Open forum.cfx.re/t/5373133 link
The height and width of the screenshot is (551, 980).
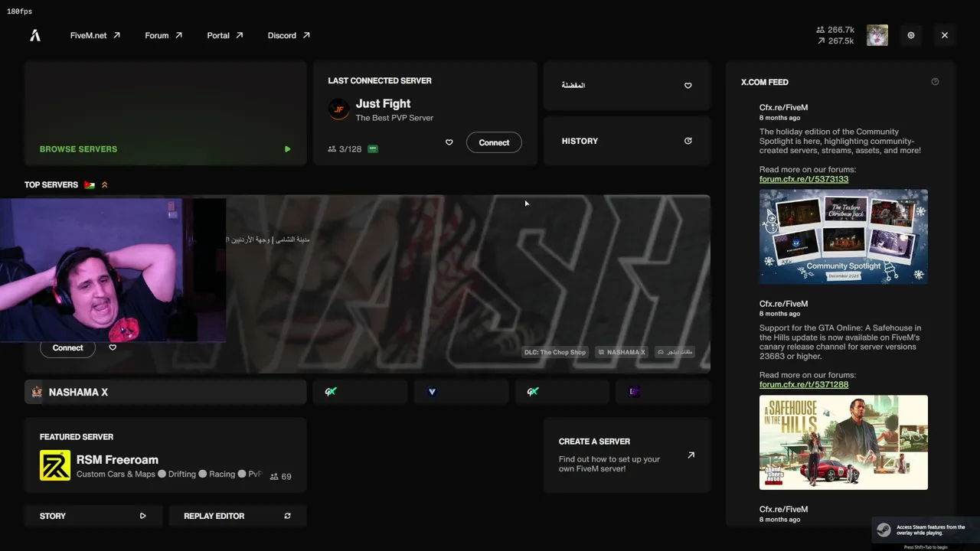[804, 179]
